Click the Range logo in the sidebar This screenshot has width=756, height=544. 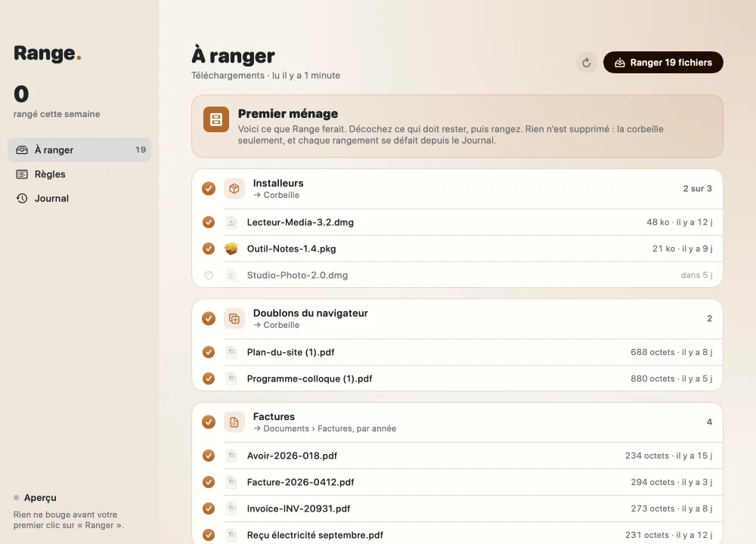47,53
